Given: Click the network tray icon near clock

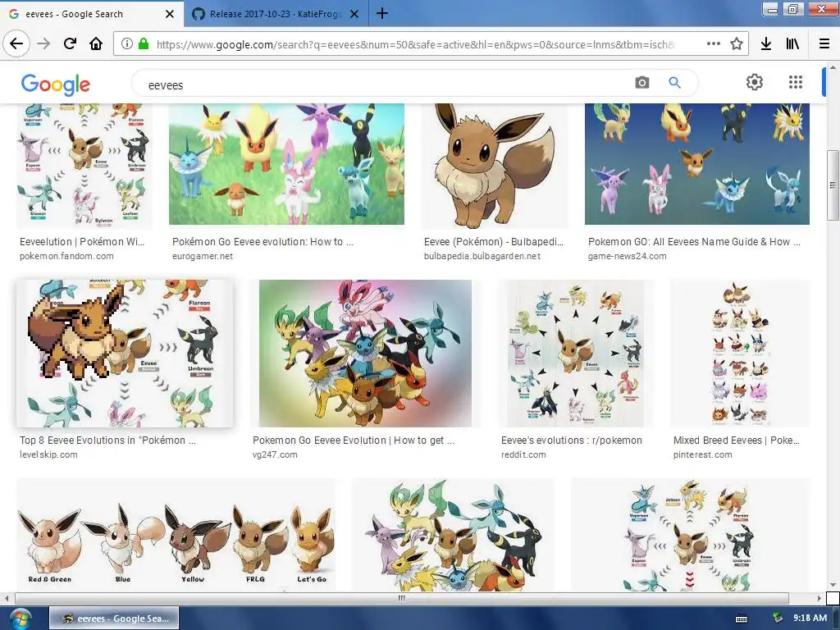Looking at the screenshot, I should coord(778,619).
